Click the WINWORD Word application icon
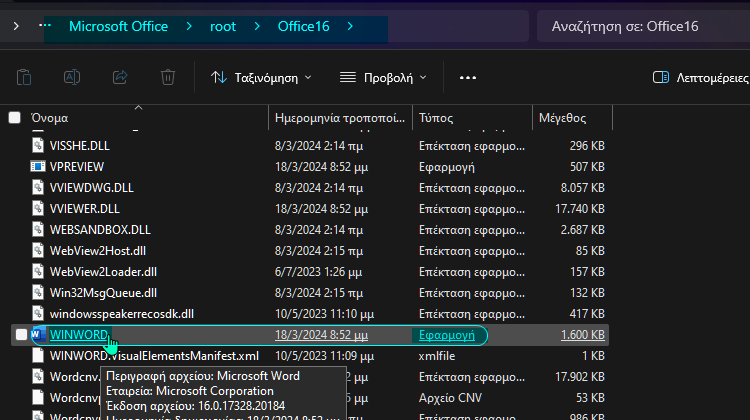Screen dimensions: 750x420 point(38,335)
